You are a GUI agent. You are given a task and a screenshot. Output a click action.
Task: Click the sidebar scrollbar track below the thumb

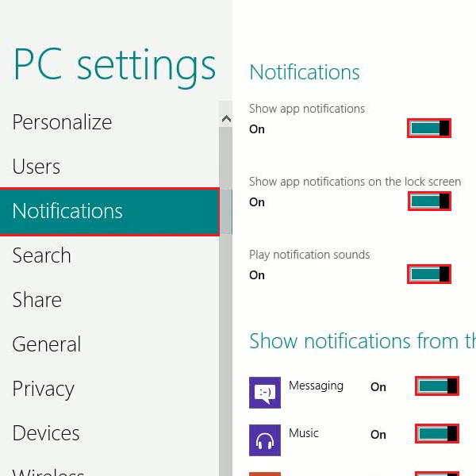point(225,355)
